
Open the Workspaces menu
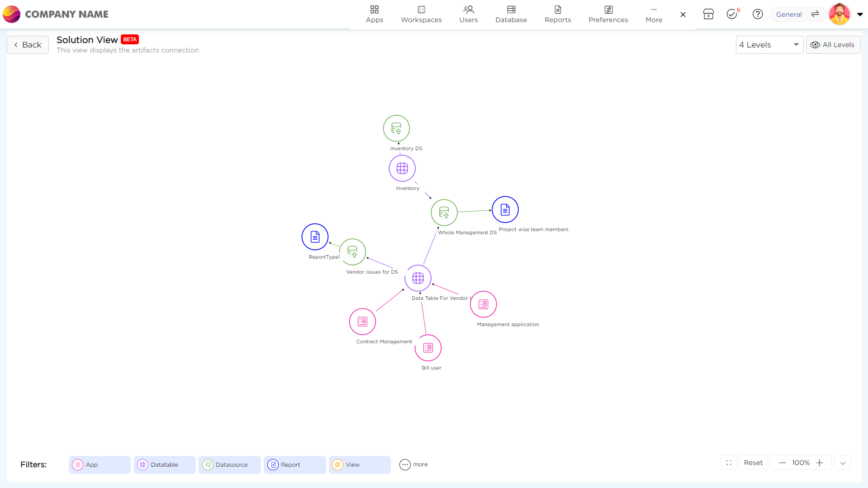click(x=421, y=14)
